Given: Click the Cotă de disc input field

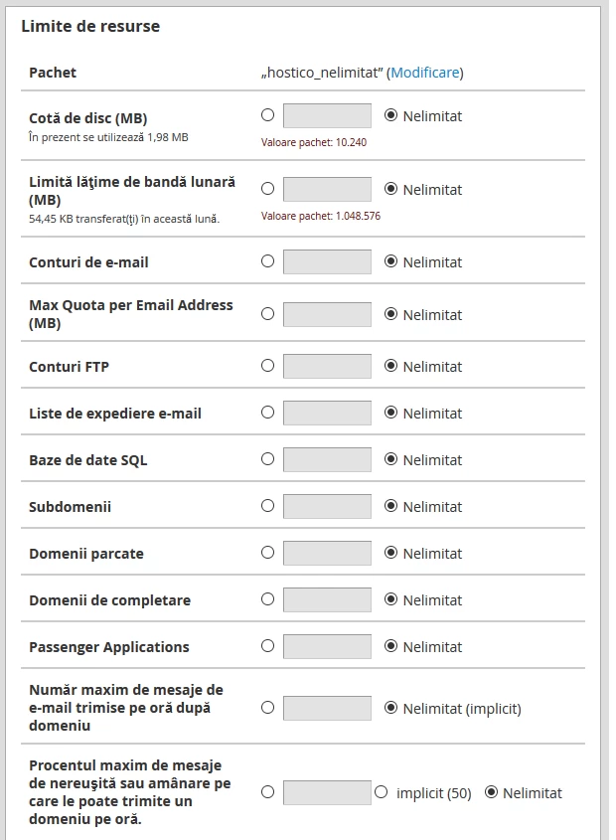Looking at the screenshot, I should pos(327,115).
